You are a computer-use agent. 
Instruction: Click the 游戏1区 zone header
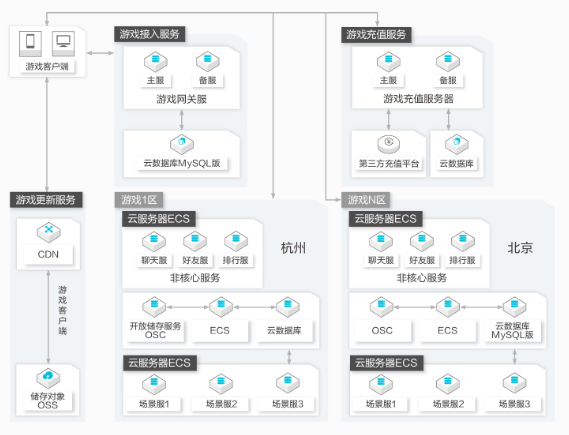click(139, 200)
